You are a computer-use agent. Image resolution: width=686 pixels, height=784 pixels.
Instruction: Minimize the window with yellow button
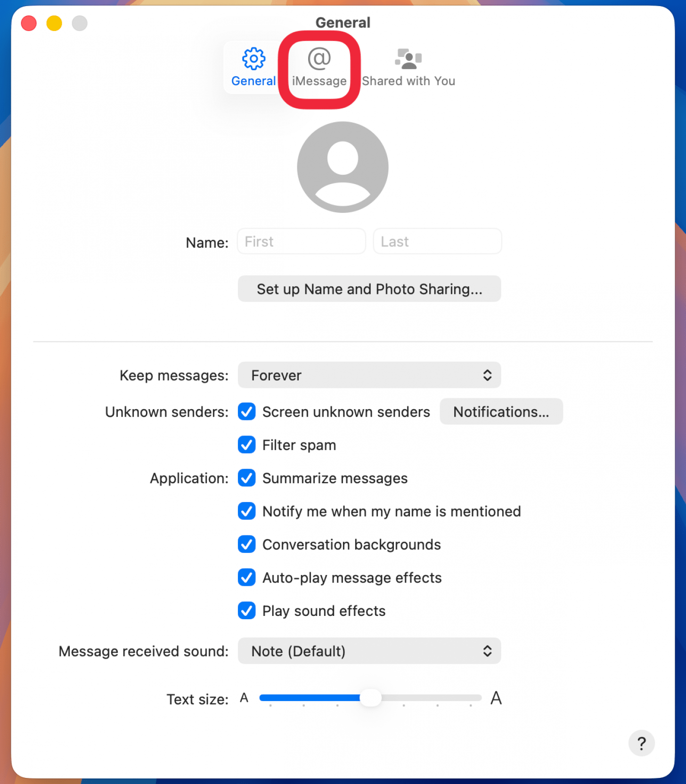click(54, 23)
